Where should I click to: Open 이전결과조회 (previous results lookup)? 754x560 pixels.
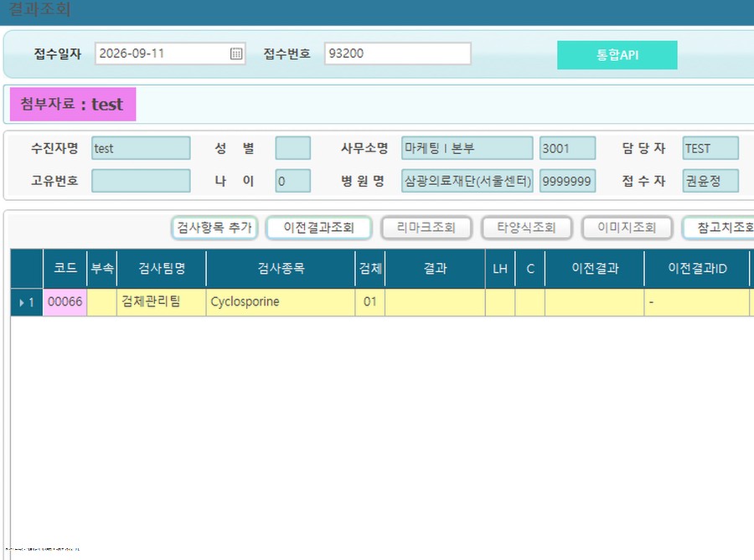pos(319,227)
